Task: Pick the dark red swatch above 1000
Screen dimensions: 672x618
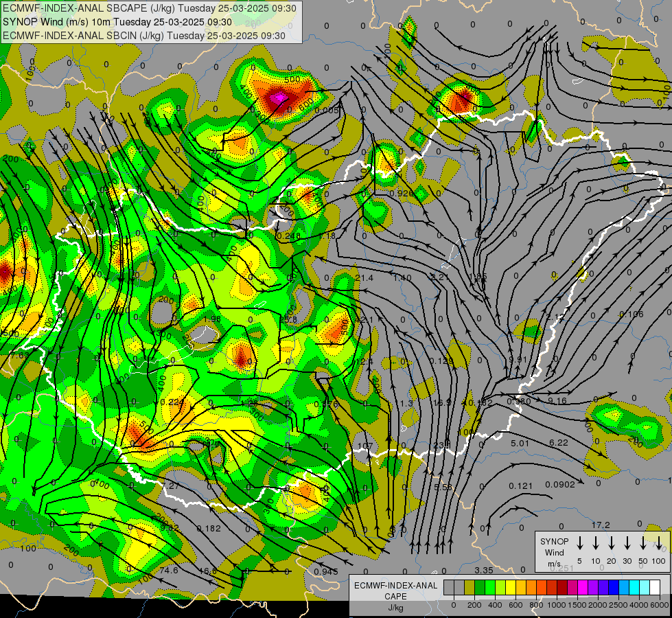Action: (x=562, y=587)
